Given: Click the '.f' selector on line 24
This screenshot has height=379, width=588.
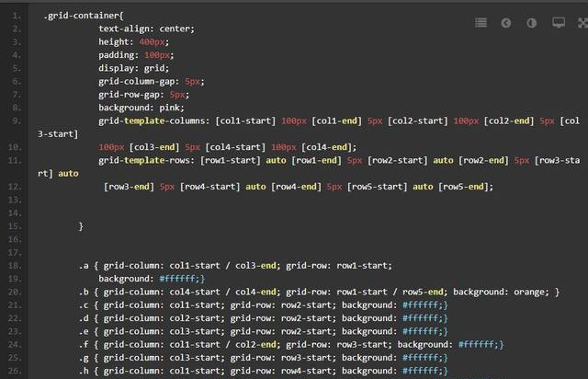Looking at the screenshot, I should (x=84, y=344).
